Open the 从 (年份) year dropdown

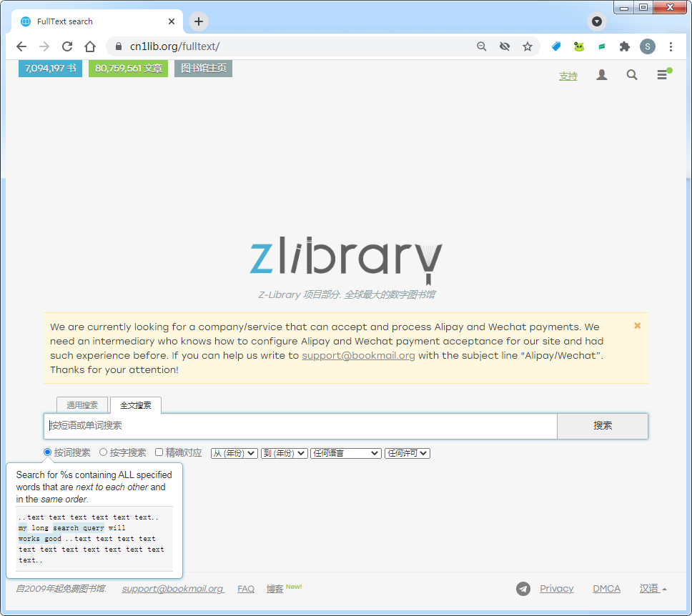[234, 453]
